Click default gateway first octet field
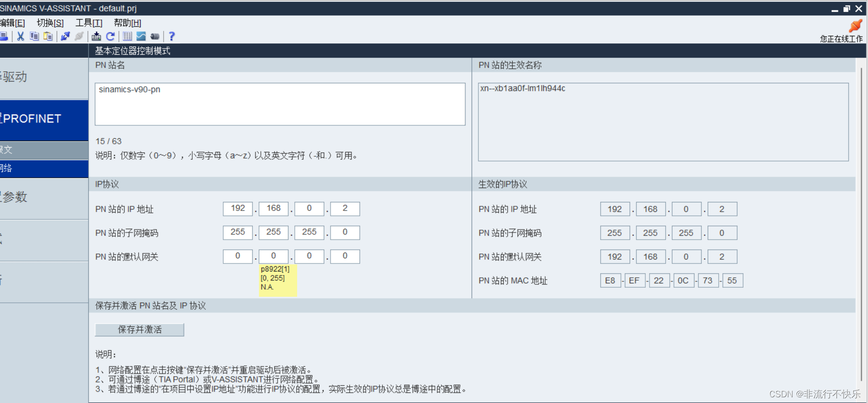The image size is (868, 403). click(x=238, y=256)
